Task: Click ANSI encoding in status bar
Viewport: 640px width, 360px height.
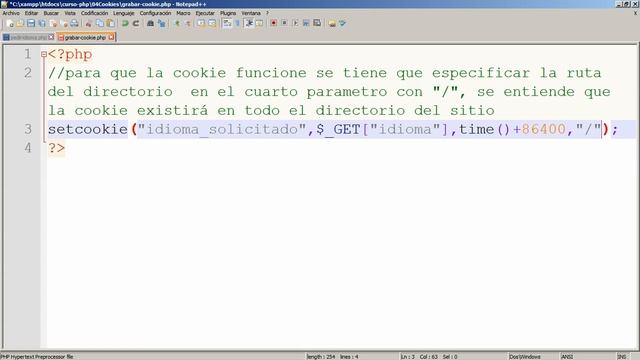Action: tap(567, 357)
